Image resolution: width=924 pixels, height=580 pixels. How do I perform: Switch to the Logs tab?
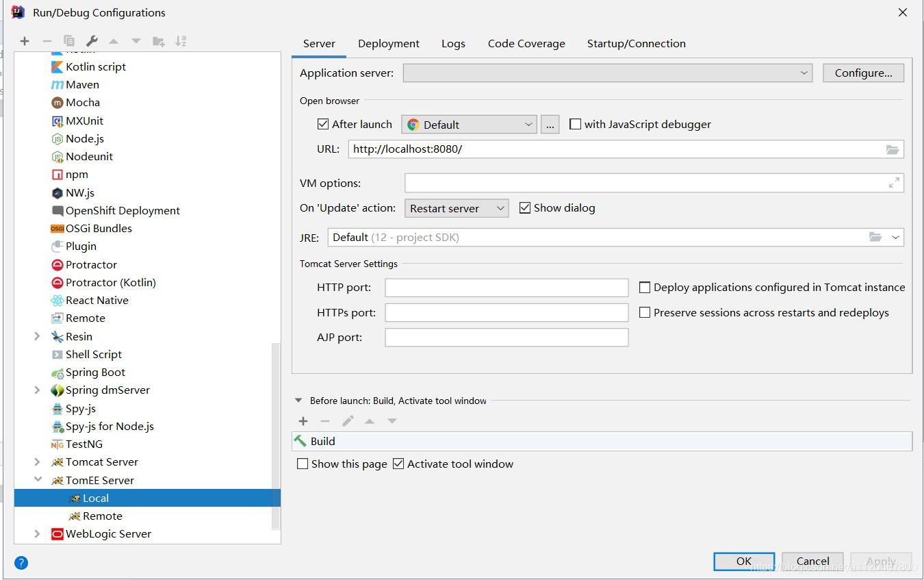(453, 44)
